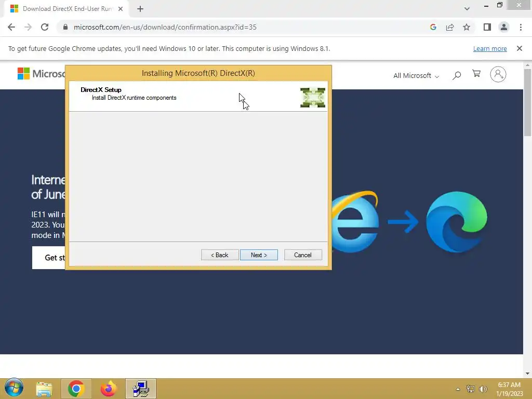The image size is (532, 399).
Task: Expand the All Microsoft menu
Action: [416, 76]
